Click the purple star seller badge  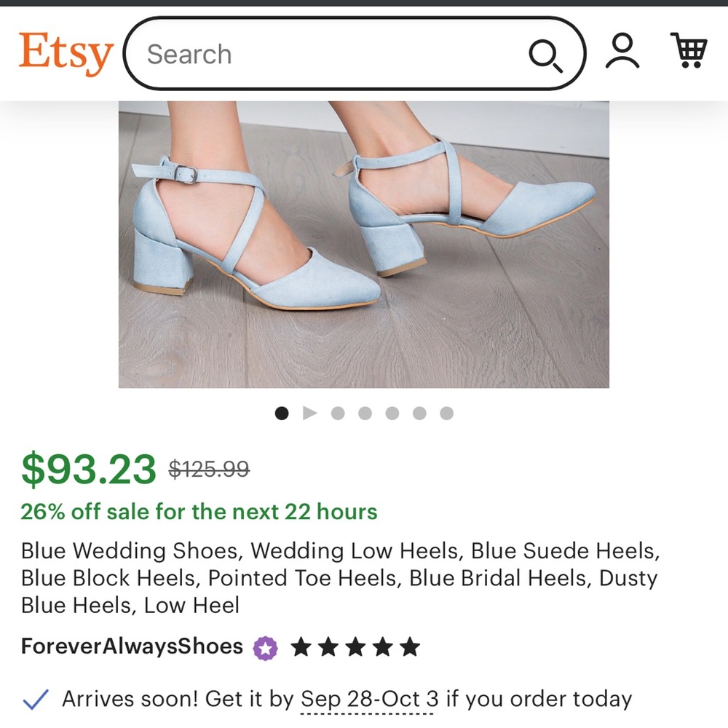266,646
